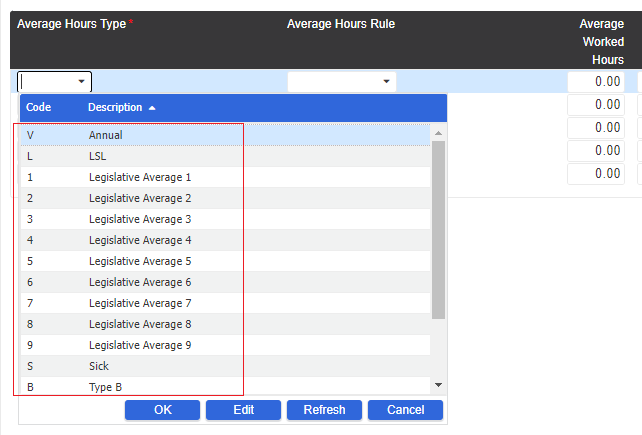Click the Average Worked Hours column header
642x435 pixels.
(602, 41)
